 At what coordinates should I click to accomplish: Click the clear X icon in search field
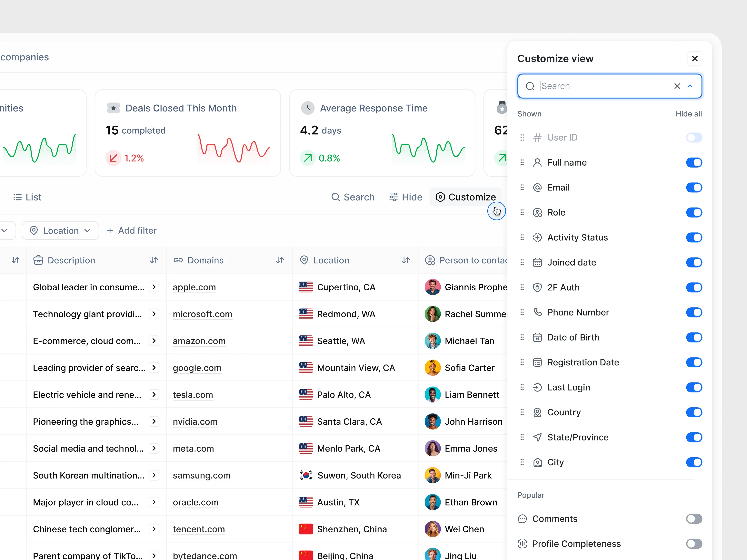click(x=677, y=86)
